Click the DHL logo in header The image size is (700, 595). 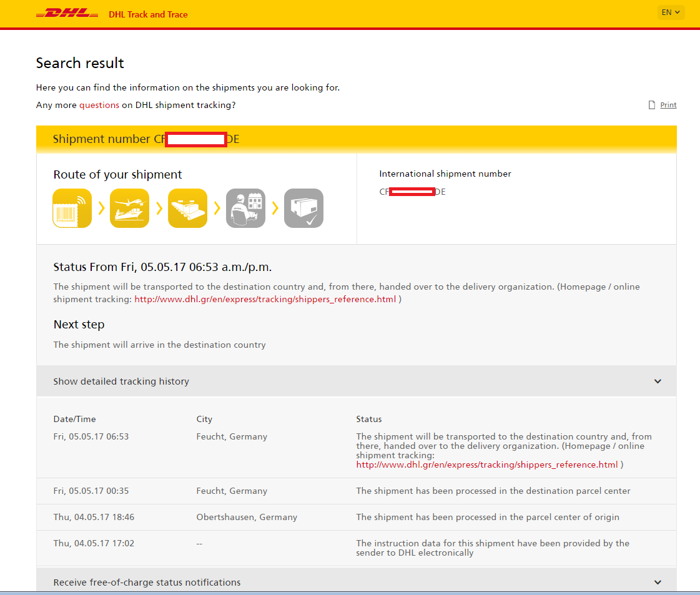click(x=67, y=14)
